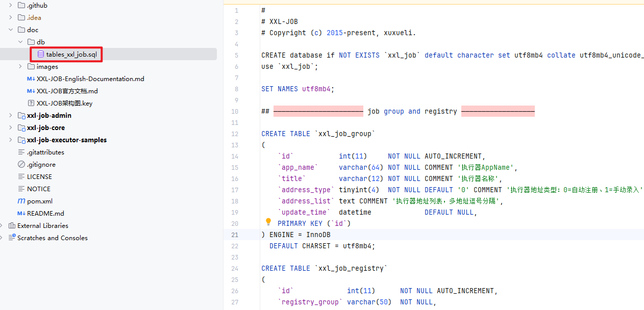The width and height of the screenshot is (644, 310).
Task: Click the doc folder icon
Action: (21, 30)
